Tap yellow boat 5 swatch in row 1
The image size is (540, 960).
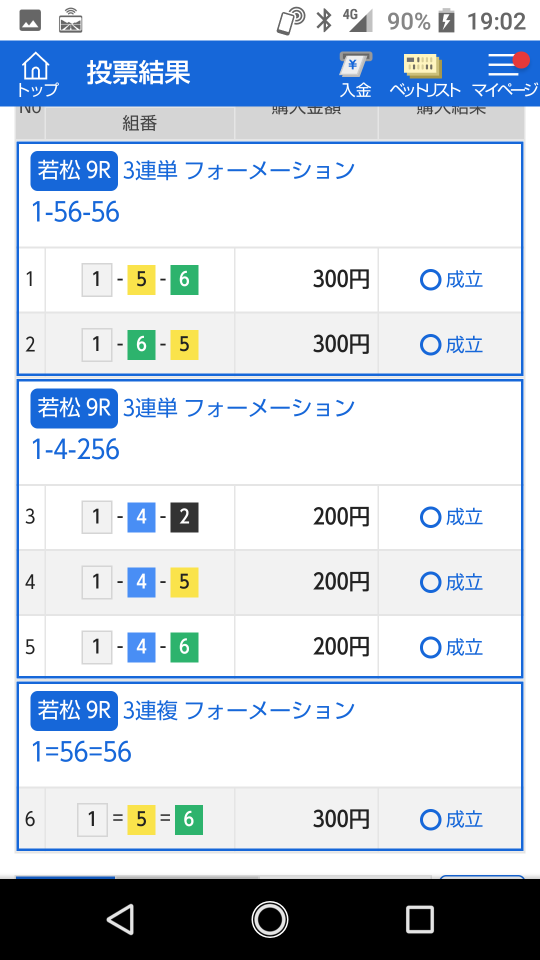point(141,280)
